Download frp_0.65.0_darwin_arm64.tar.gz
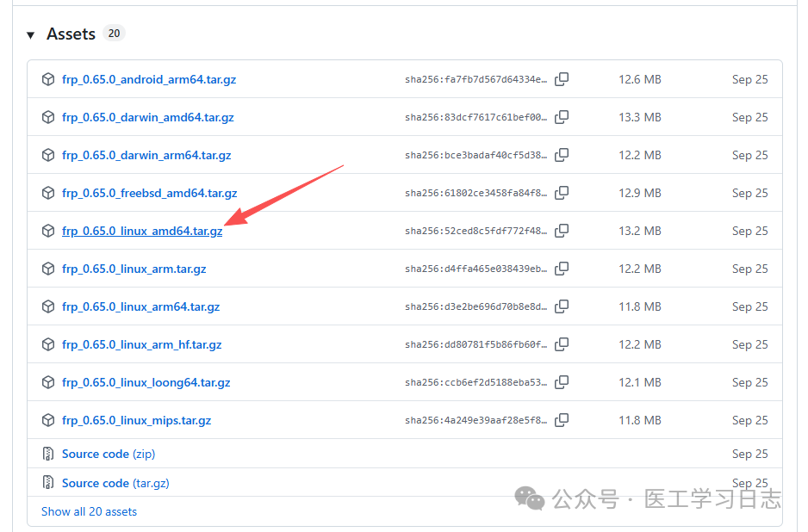The image size is (808, 532). tap(146, 155)
